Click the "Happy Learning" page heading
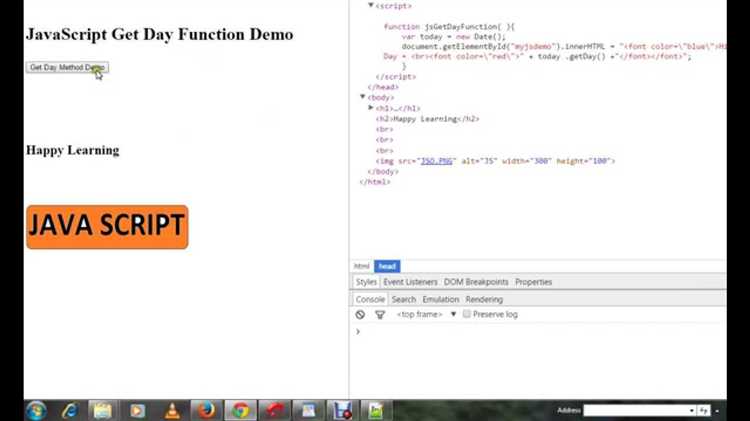The width and height of the screenshot is (750, 421). coord(73,150)
